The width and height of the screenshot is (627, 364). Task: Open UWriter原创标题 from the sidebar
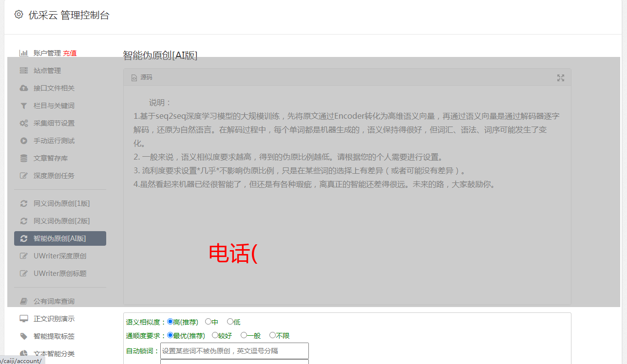click(60, 273)
